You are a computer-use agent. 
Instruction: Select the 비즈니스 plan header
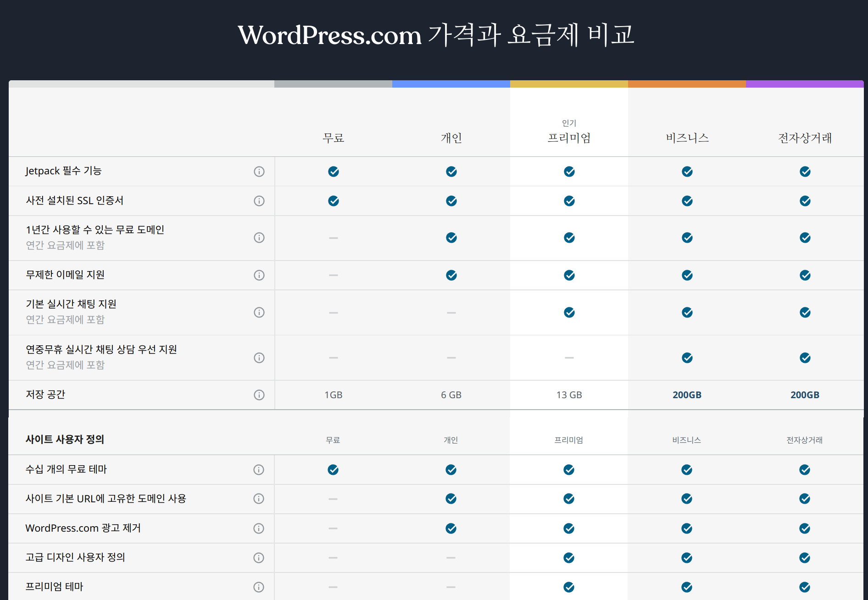coord(687,138)
